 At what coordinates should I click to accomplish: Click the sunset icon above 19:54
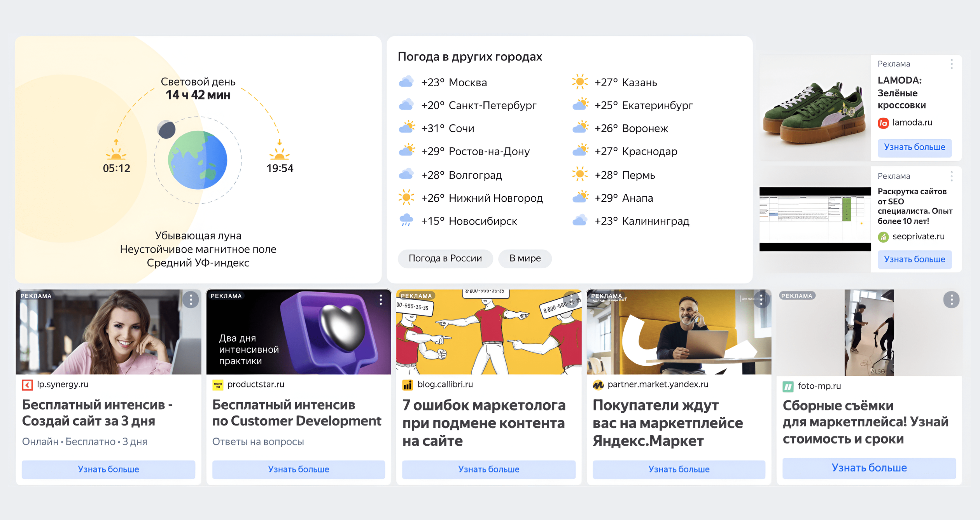(x=279, y=153)
